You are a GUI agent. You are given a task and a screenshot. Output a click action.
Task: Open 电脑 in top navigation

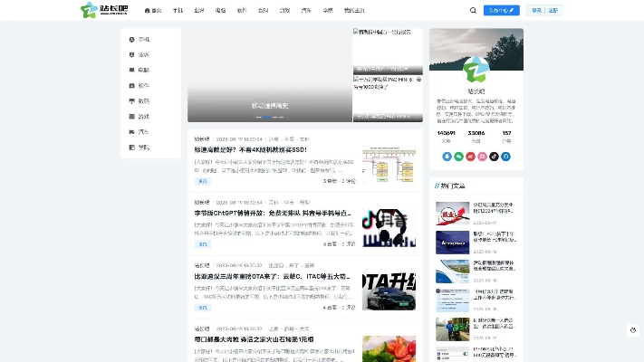click(x=220, y=10)
